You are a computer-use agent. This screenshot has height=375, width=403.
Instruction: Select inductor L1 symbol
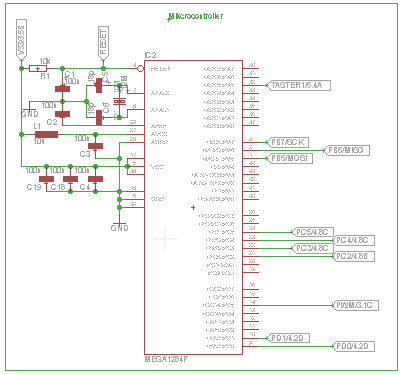click(46, 135)
